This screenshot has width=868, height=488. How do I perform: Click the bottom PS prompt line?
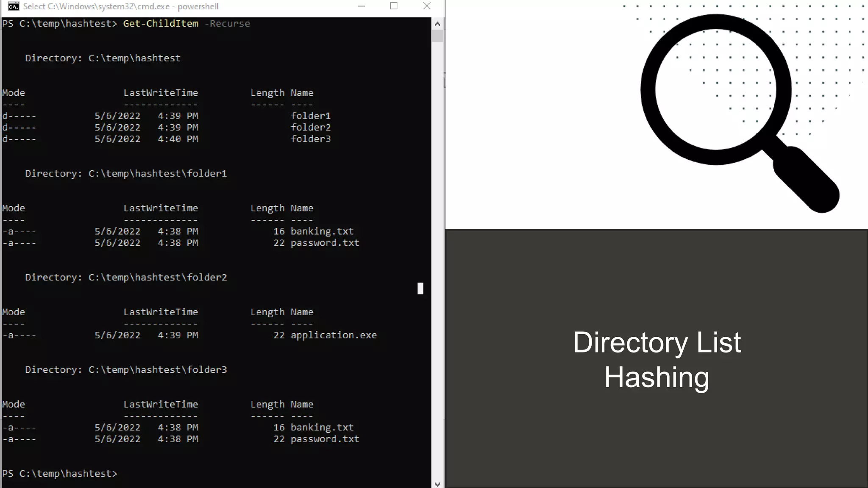pyautogui.click(x=59, y=474)
